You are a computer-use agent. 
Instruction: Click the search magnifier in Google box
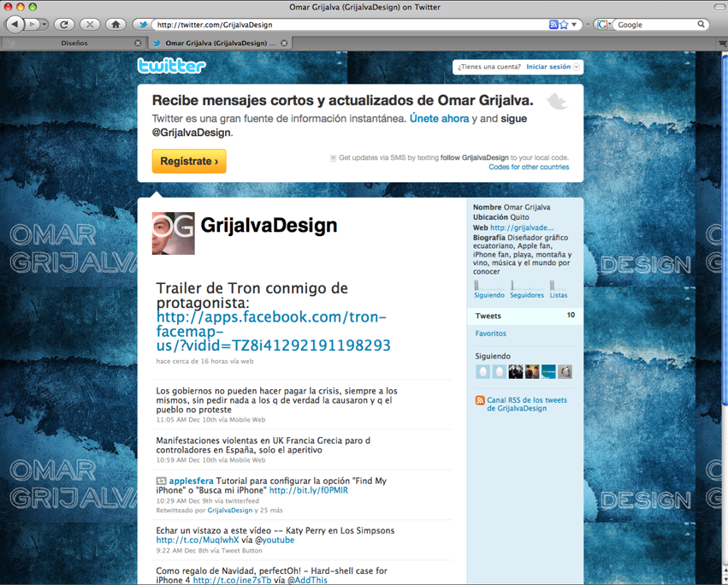701,25
